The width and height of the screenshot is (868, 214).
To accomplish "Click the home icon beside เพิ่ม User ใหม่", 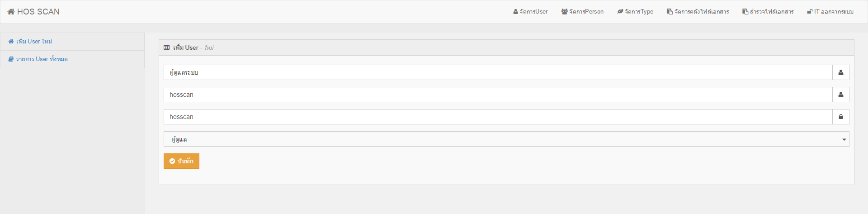I will [x=11, y=41].
